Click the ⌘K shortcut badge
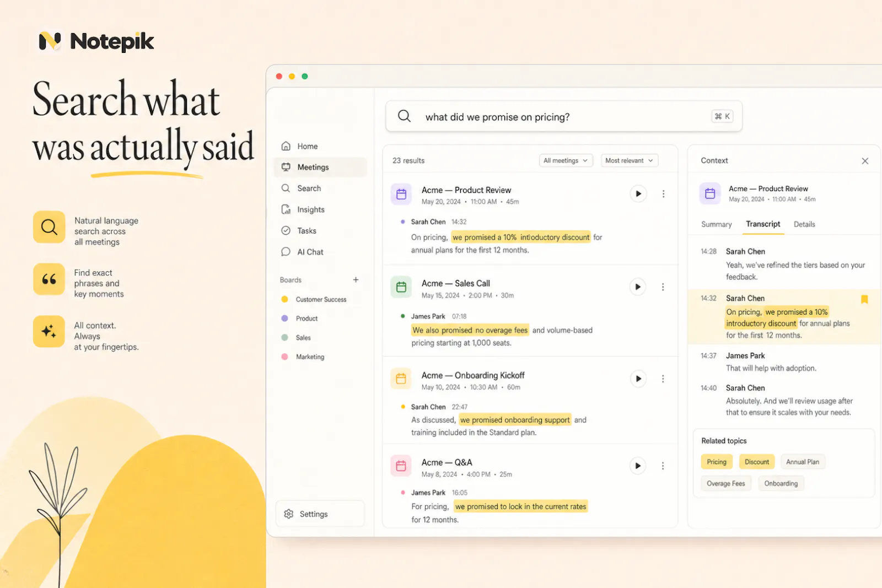This screenshot has height=588, width=882. (722, 116)
